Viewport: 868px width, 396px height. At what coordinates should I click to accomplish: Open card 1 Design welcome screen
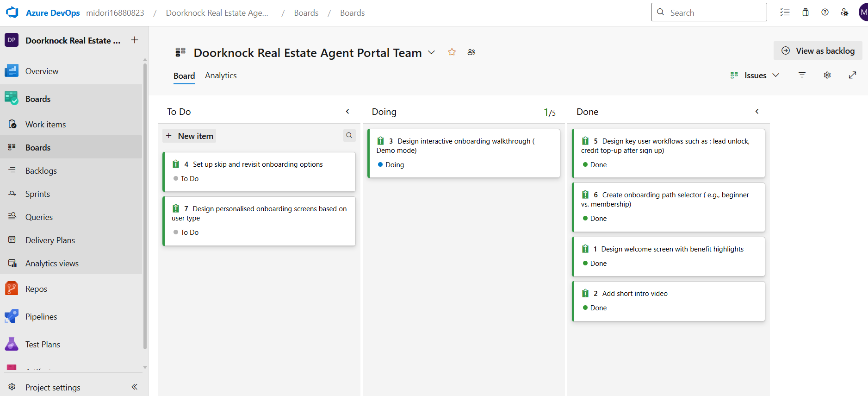coord(672,249)
